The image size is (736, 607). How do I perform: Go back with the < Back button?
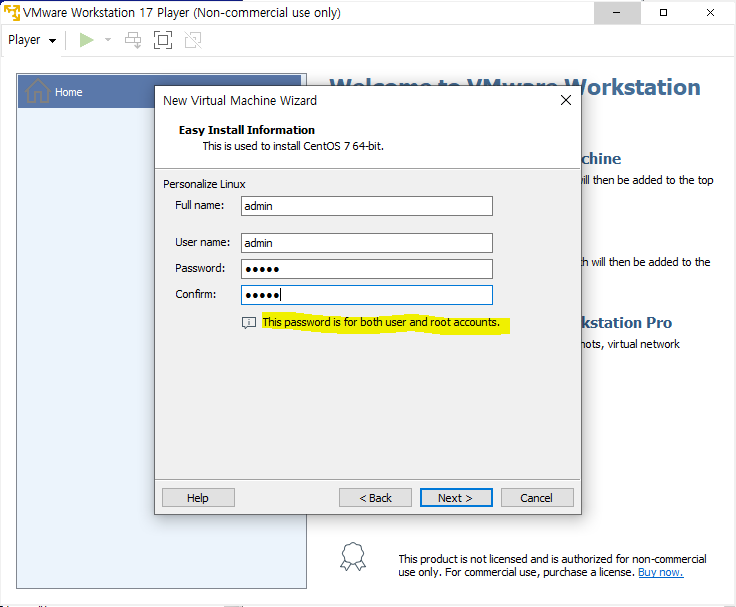[375, 498]
